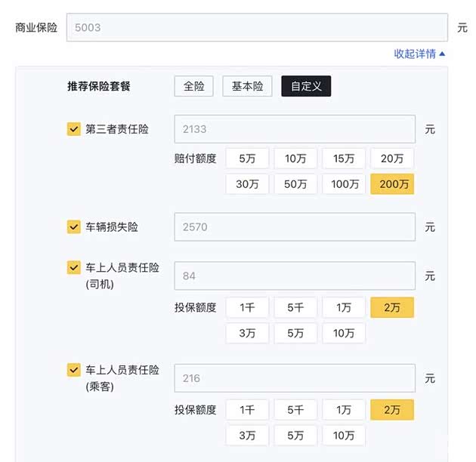Set third-party 赔付额度 to 5万
Image resolution: width=476 pixels, height=462 pixels.
coord(247,159)
